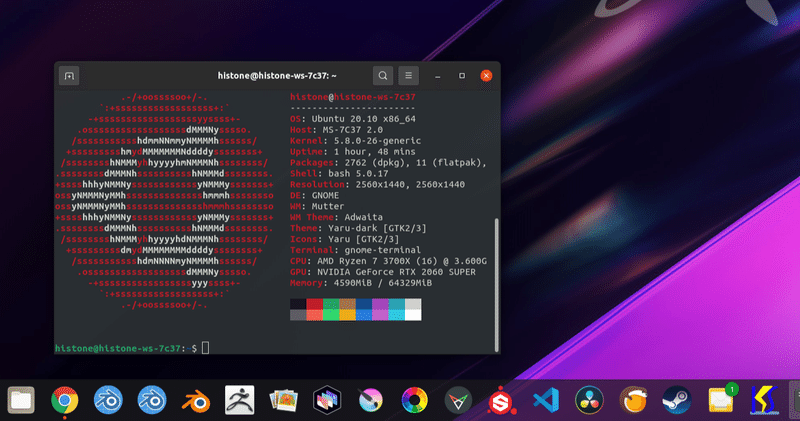This screenshot has width=800, height=421.
Task: Click the Shell line bash 5.0.17
Action: point(339,174)
